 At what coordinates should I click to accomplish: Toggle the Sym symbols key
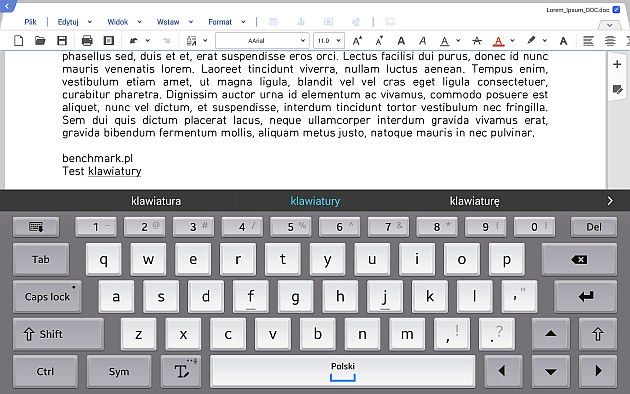pyautogui.click(x=119, y=372)
